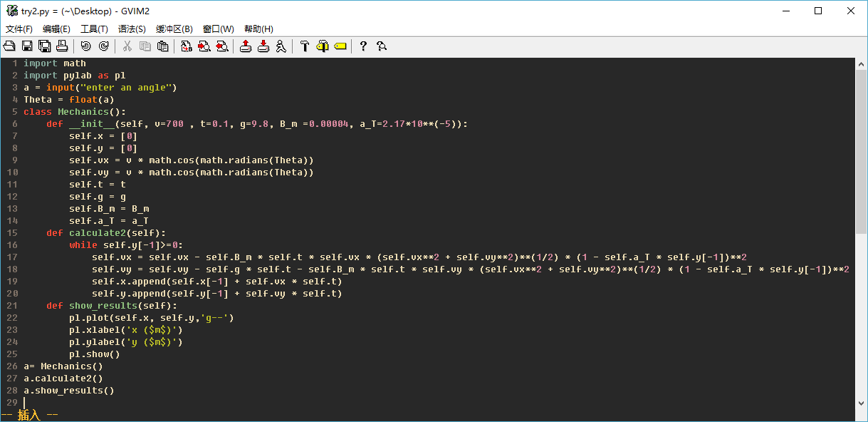
Task: Click the Open file toolbar icon
Action: [9, 46]
